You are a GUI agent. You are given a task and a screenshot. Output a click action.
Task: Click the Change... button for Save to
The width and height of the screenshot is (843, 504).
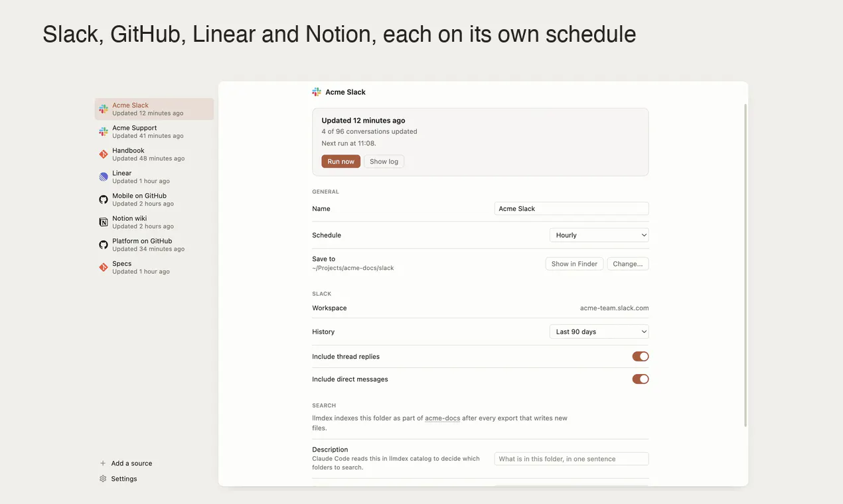(x=627, y=263)
